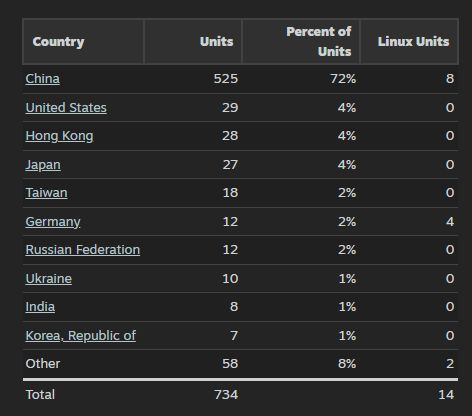
Task: Open the Taiwan link
Action: (x=46, y=193)
